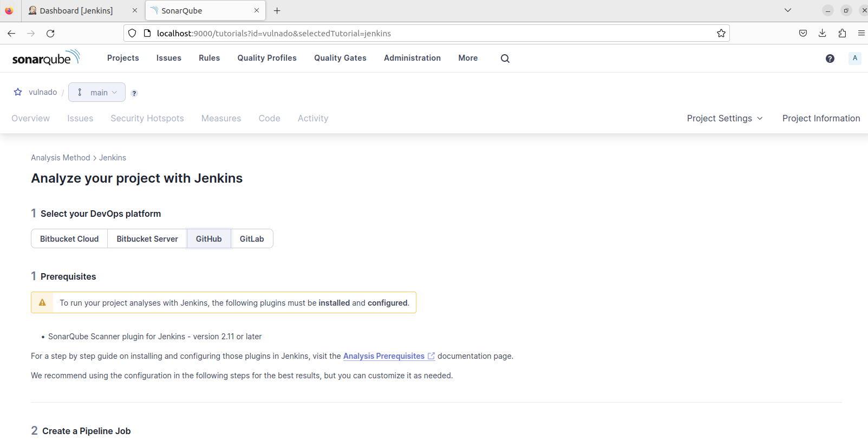Open the Firefox extensions icon

842,34
